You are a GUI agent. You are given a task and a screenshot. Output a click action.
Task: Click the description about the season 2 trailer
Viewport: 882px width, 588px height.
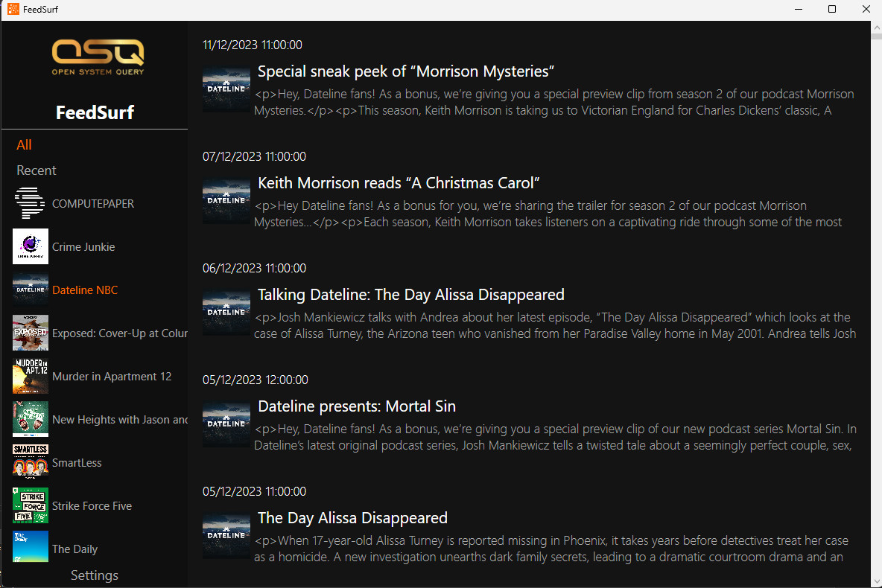click(x=548, y=214)
